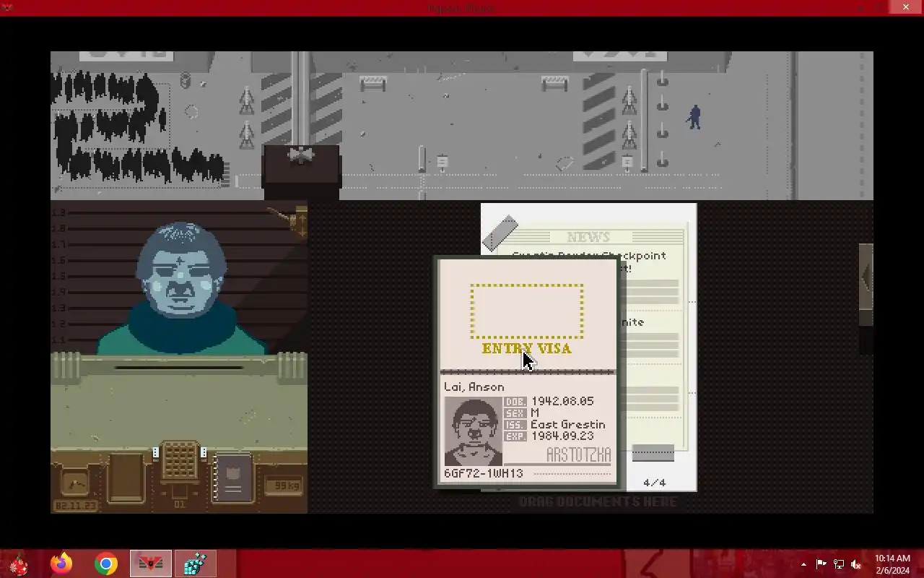Click the passport sex field M

535,413
